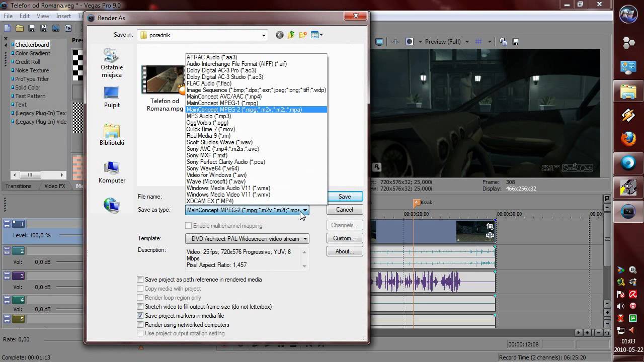The width and height of the screenshot is (644, 362).
Task: Save preview snapshot to file
Action: click(x=515, y=42)
